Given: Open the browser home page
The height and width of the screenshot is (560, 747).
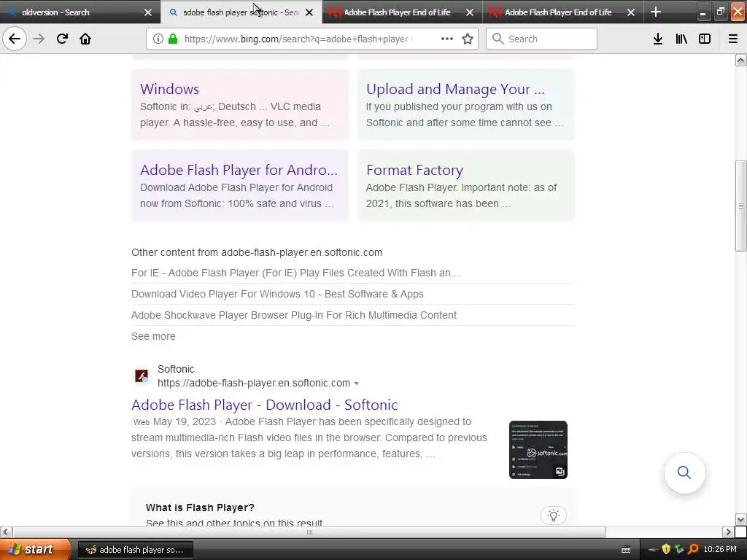Looking at the screenshot, I should tap(85, 39).
